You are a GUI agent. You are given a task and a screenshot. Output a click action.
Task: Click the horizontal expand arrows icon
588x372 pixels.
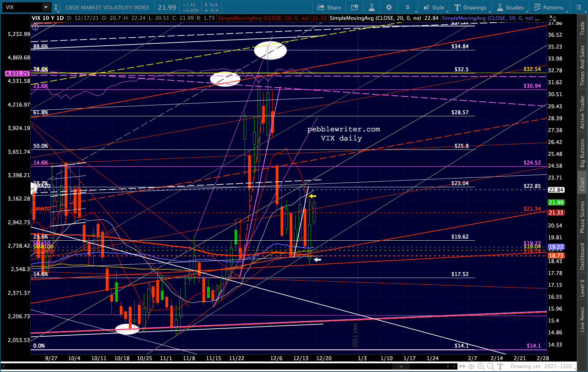(462, 366)
